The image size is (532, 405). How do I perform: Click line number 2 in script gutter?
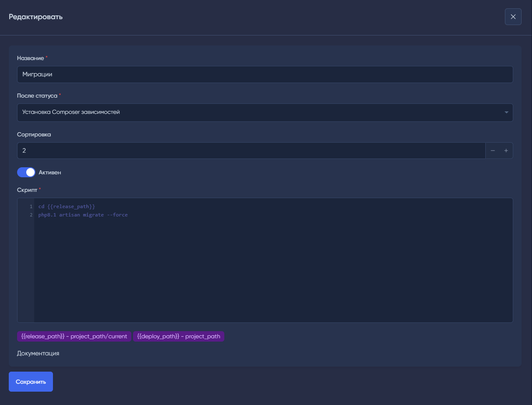pyautogui.click(x=31, y=215)
